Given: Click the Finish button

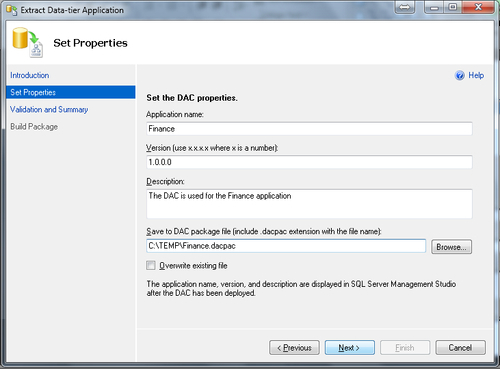Looking at the screenshot, I should 405,348.
